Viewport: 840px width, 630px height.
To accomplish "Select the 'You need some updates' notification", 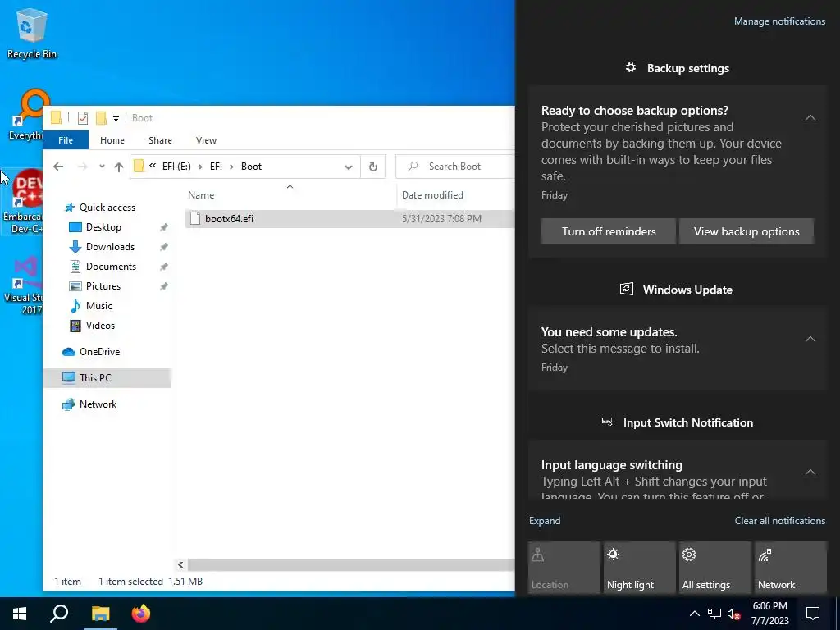I will 677,349.
